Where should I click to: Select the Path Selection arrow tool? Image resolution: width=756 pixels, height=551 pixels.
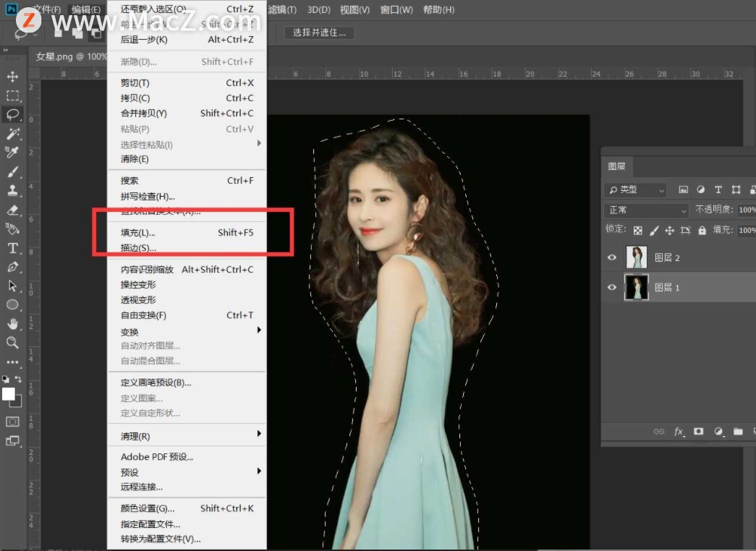[12, 286]
